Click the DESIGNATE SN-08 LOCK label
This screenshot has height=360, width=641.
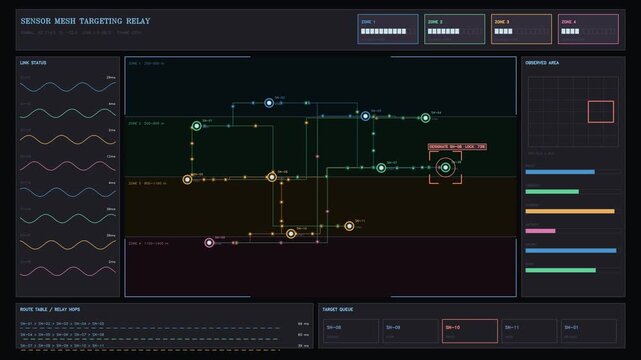[x=457, y=147]
